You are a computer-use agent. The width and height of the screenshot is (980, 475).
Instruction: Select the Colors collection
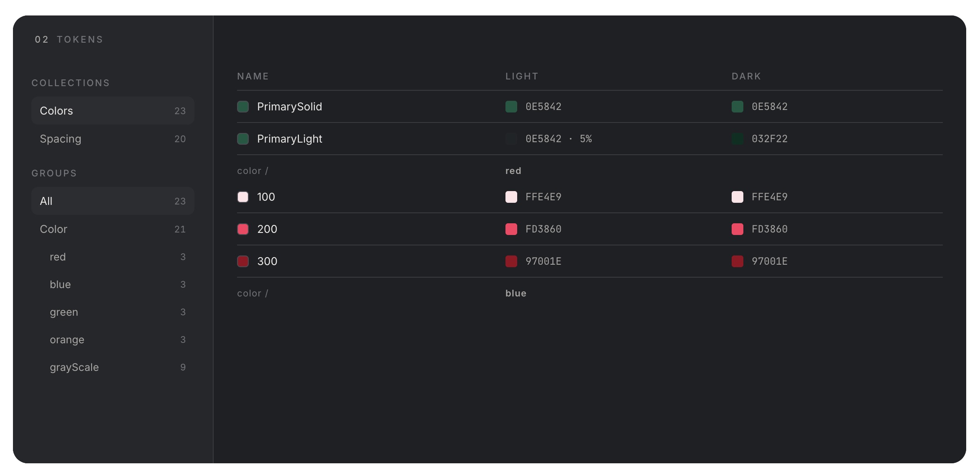(112, 111)
